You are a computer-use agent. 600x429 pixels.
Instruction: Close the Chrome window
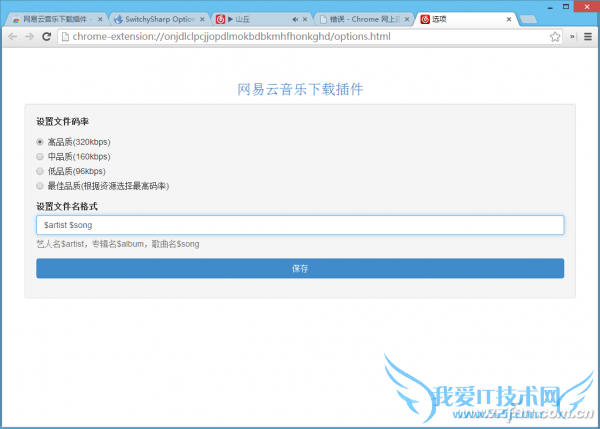click(x=587, y=7)
